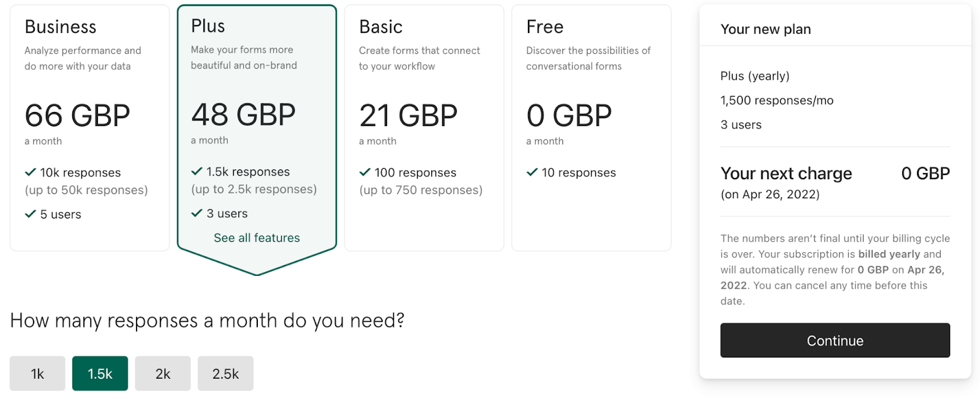Click the Continue button
Viewport: 980px width, 416px height.
(835, 340)
